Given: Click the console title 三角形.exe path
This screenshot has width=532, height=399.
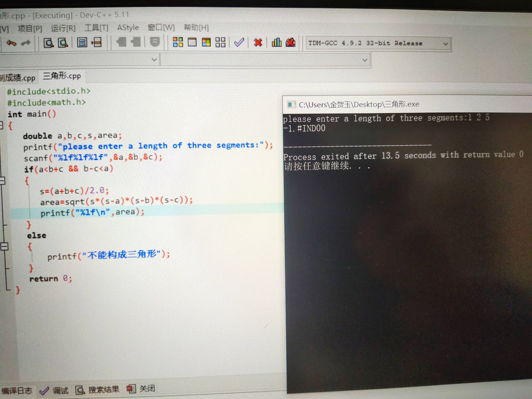Looking at the screenshot, I should [359, 104].
